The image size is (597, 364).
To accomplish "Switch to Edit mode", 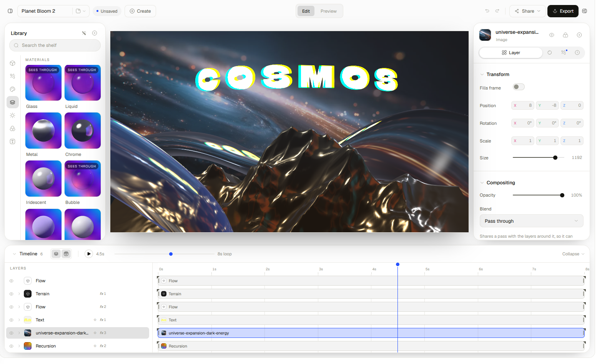I will [306, 11].
